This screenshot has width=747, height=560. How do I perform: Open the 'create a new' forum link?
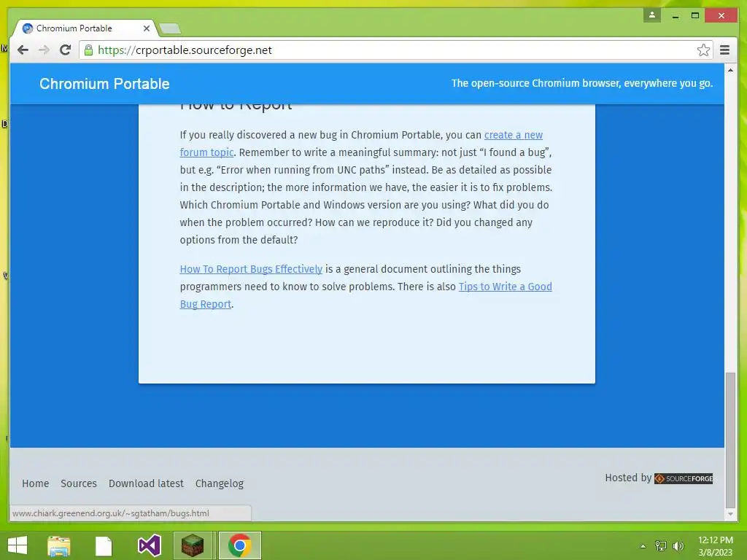(514, 135)
